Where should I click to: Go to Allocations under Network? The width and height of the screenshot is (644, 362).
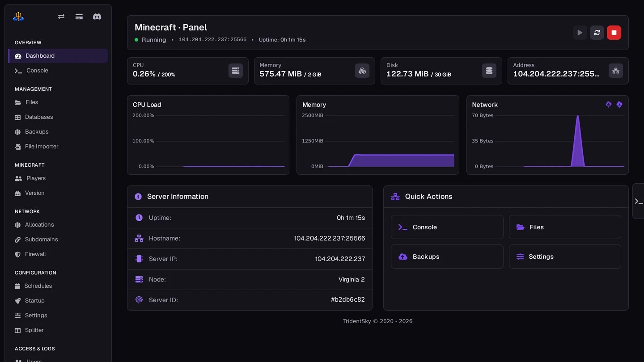pyautogui.click(x=58, y=225)
